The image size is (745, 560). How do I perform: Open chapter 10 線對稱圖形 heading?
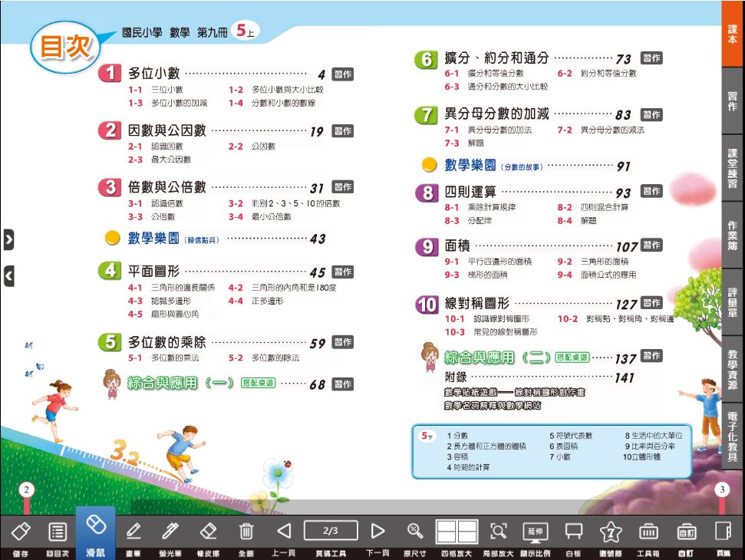(477, 303)
